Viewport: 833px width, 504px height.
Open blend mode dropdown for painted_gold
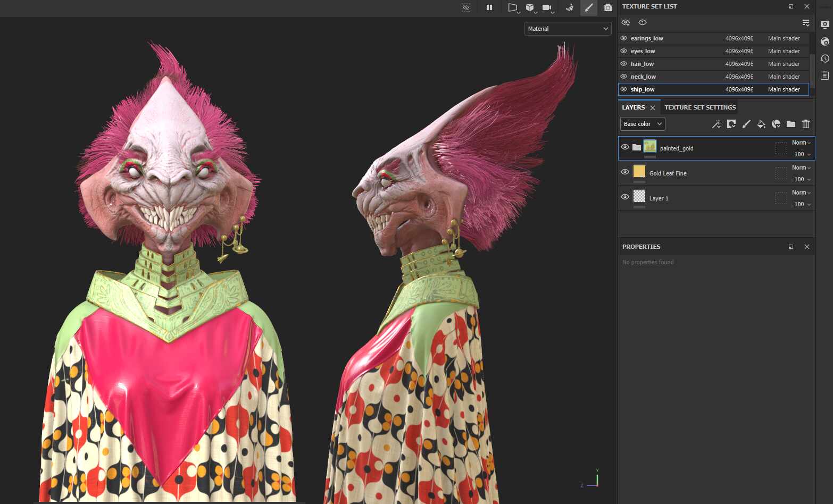pyautogui.click(x=801, y=142)
